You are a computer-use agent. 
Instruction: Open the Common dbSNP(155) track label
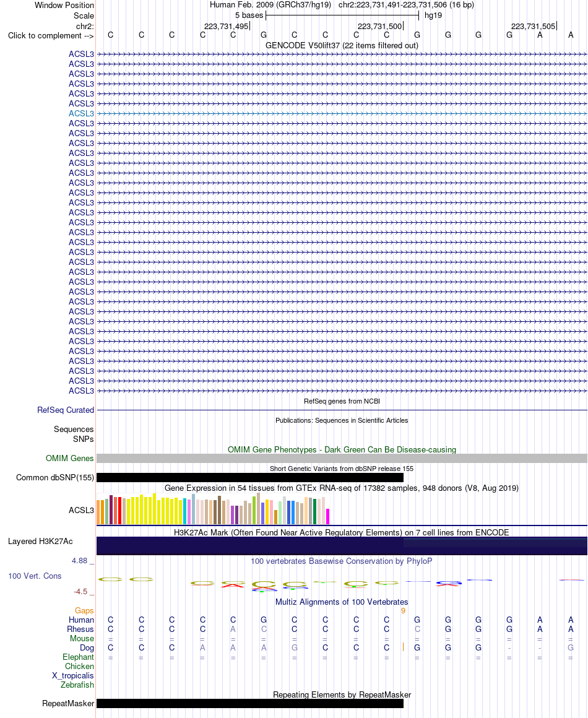[55, 478]
